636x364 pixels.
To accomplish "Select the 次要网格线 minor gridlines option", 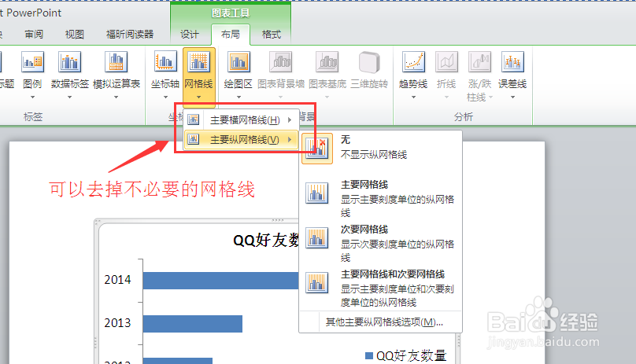I will point(380,243).
